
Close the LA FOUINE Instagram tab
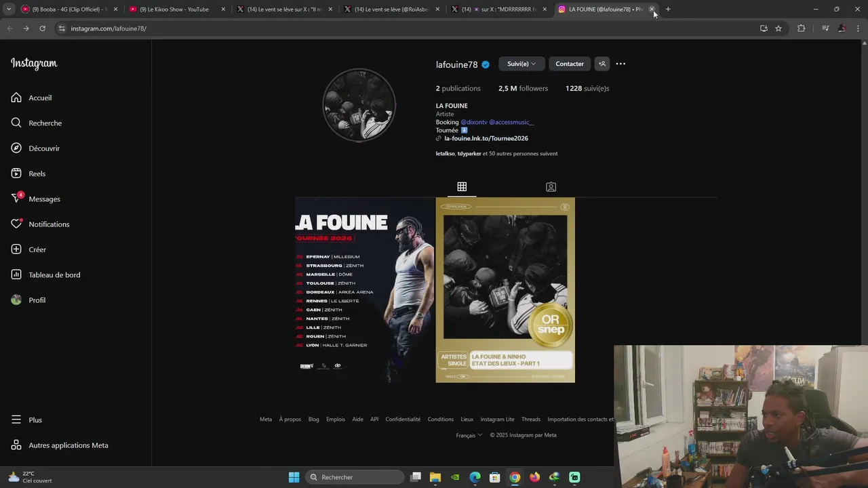click(652, 9)
